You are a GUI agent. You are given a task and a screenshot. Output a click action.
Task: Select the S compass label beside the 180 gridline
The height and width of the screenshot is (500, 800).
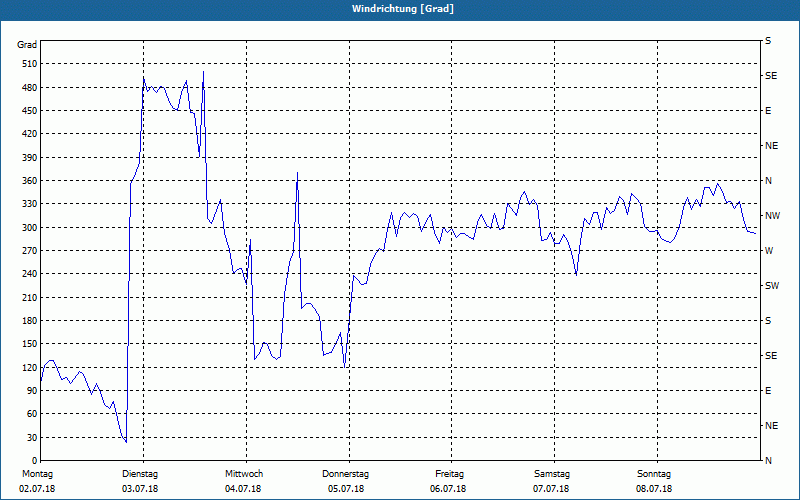coord(768,321)
